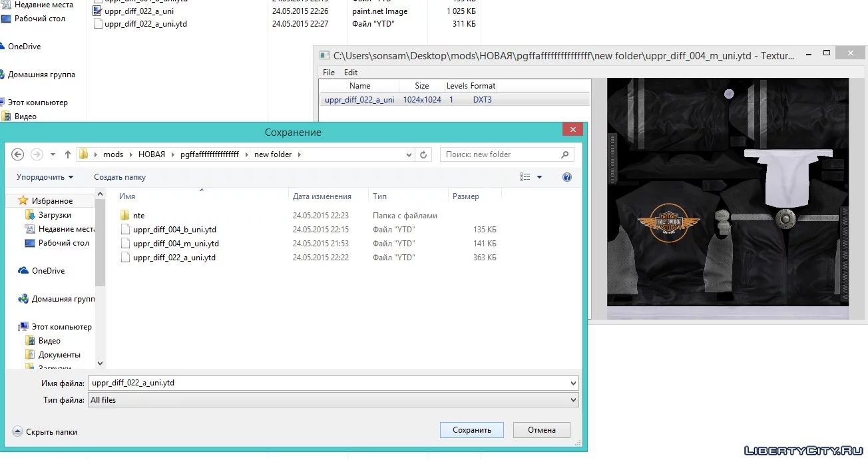Click the Size column header in texture window
Image resolution: width=868 pixels, height=460 pixels.
[x=422, y=86]
